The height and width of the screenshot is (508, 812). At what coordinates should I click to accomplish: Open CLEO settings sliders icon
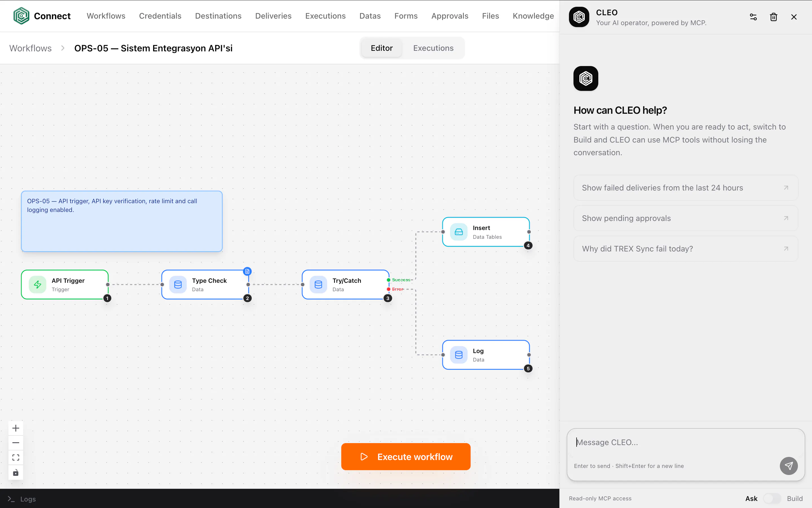coord(753,17)
